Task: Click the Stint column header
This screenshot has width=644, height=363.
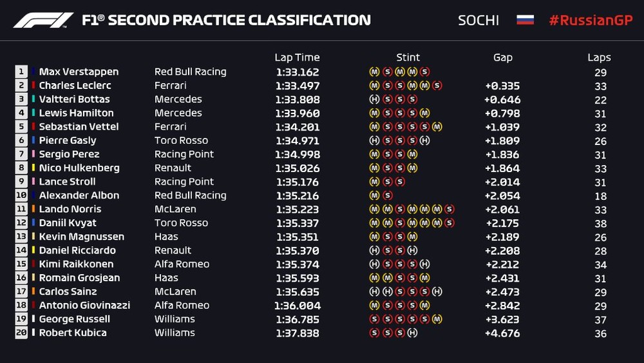Action: pos(408,57)
